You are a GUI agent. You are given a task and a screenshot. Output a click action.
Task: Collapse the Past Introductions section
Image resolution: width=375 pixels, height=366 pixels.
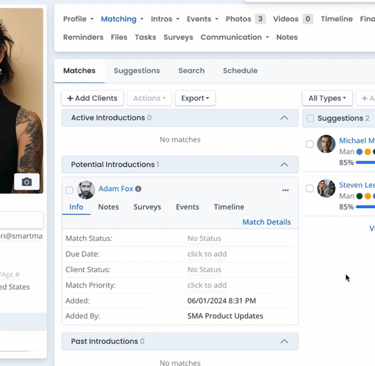tap(284, 341)
